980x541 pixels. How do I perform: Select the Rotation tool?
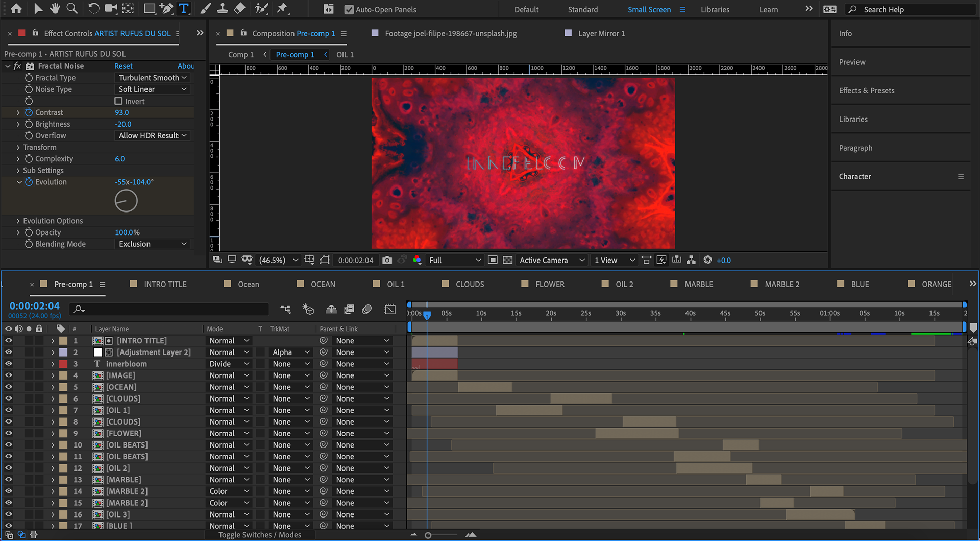[93, 9]
